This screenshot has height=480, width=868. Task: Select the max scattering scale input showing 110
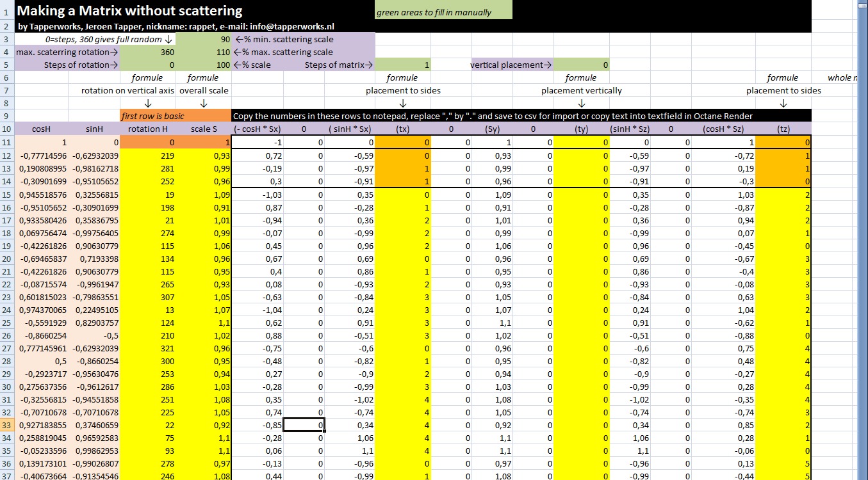(203, 52)
